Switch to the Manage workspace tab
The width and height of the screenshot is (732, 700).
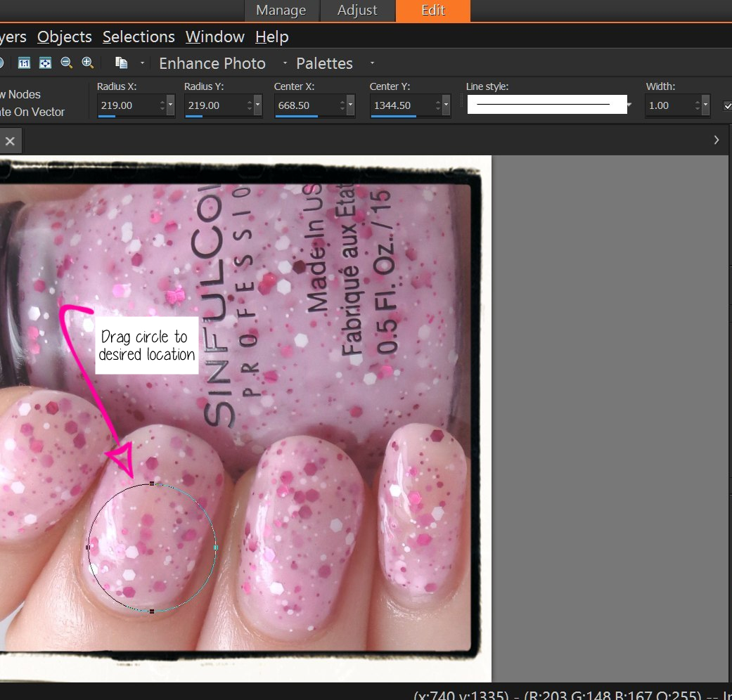coord(281,11)
